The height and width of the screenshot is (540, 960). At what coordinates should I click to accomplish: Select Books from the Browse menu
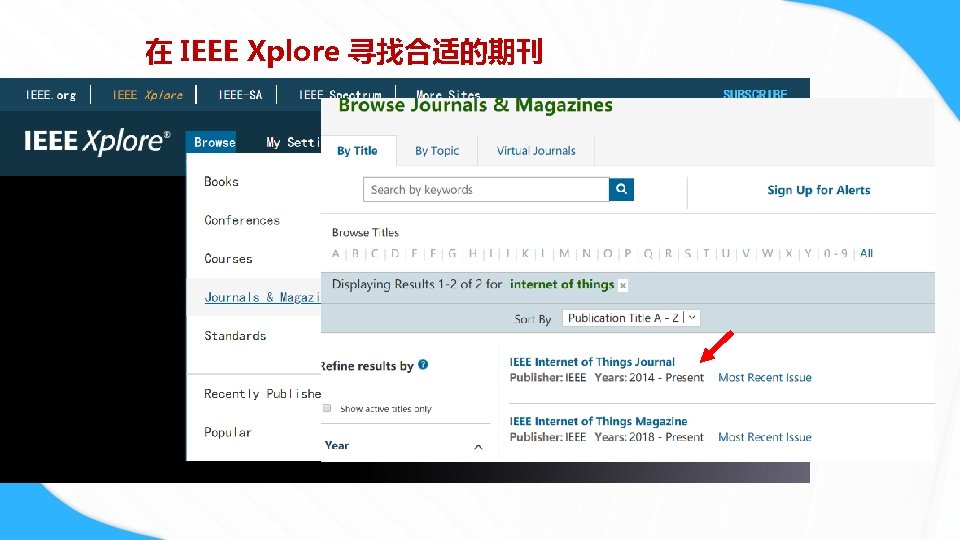coord(222,182)
